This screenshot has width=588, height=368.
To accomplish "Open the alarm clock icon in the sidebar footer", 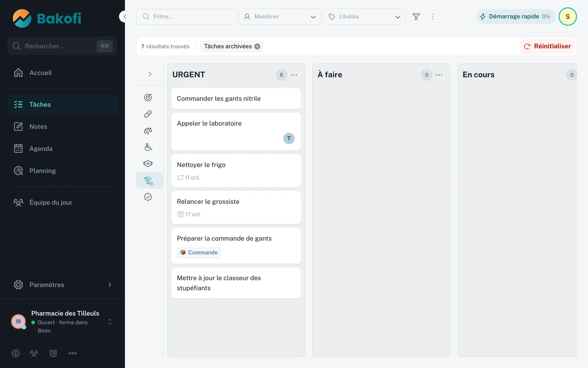I will tap(53, 353).
